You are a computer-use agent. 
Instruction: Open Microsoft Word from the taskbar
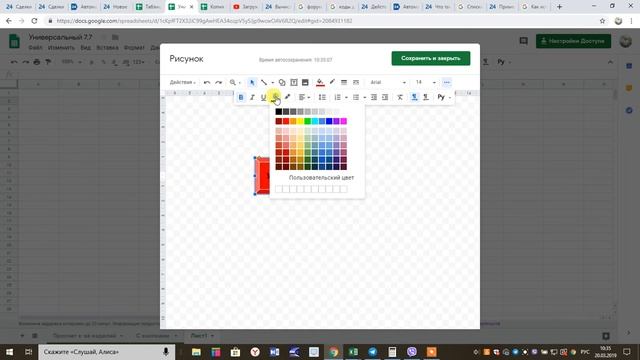[275, 351]
